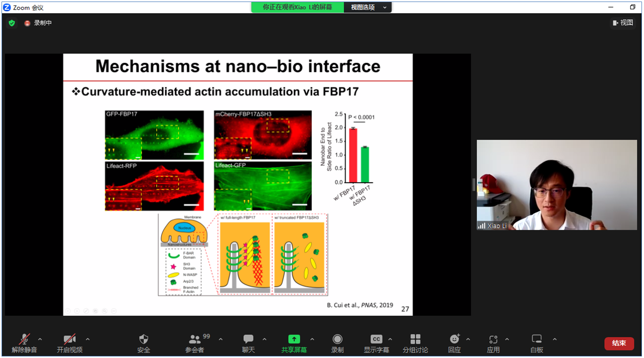Screen dimensions: 644x358
Task: Expand audio options arrow beside microphone
Action: tap(40, 339)
